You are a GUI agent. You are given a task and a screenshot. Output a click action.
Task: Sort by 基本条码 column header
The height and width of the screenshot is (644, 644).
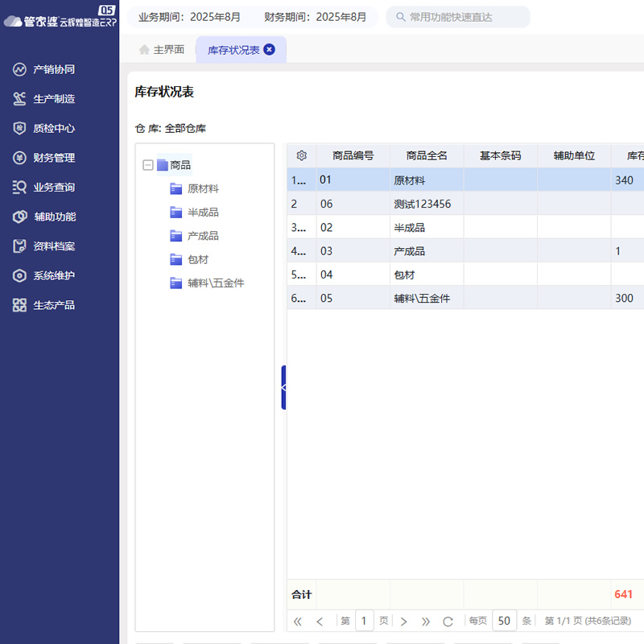500,155
